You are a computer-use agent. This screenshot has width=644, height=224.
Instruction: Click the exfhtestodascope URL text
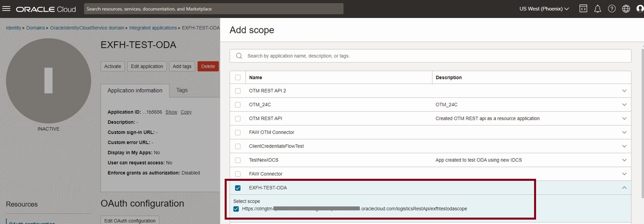355,209
